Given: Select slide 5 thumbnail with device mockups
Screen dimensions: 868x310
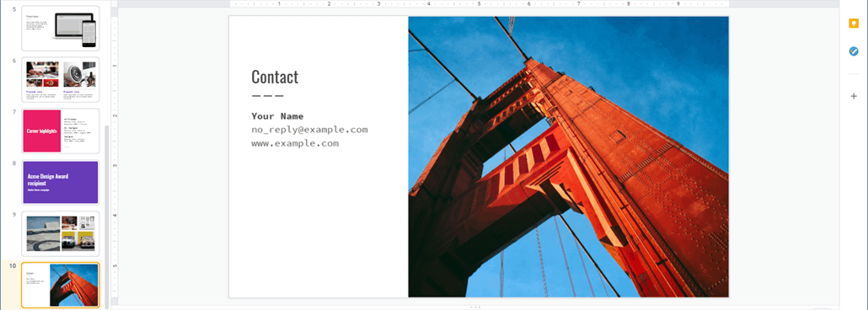Looking at the screenshot, I should (61, 29).
